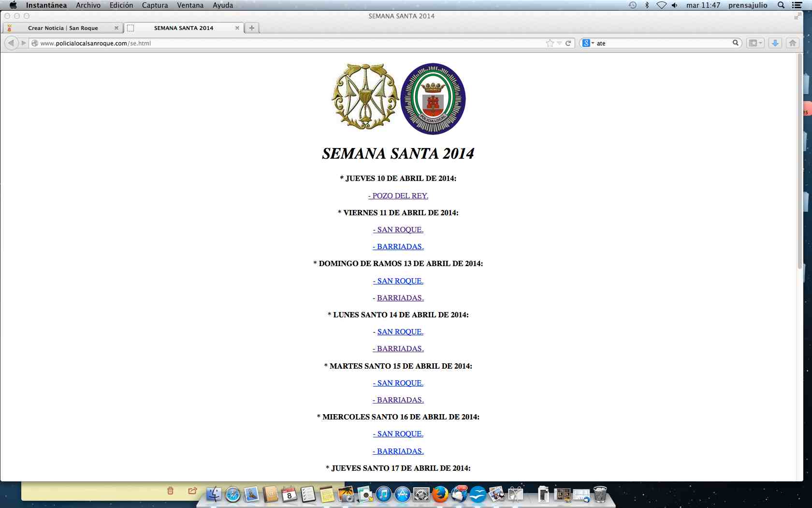
Task: Click the mar 11:47 clock
Action: [703, 5]
